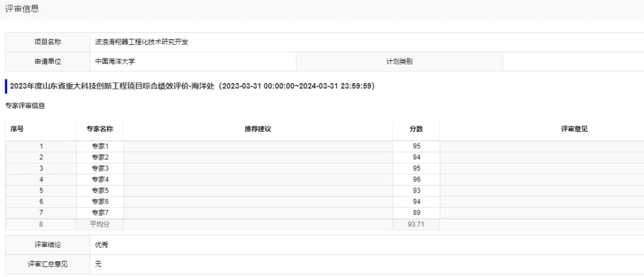644x277 pixels.
Task: Click the 序号 column header
Action: [17, 129]
